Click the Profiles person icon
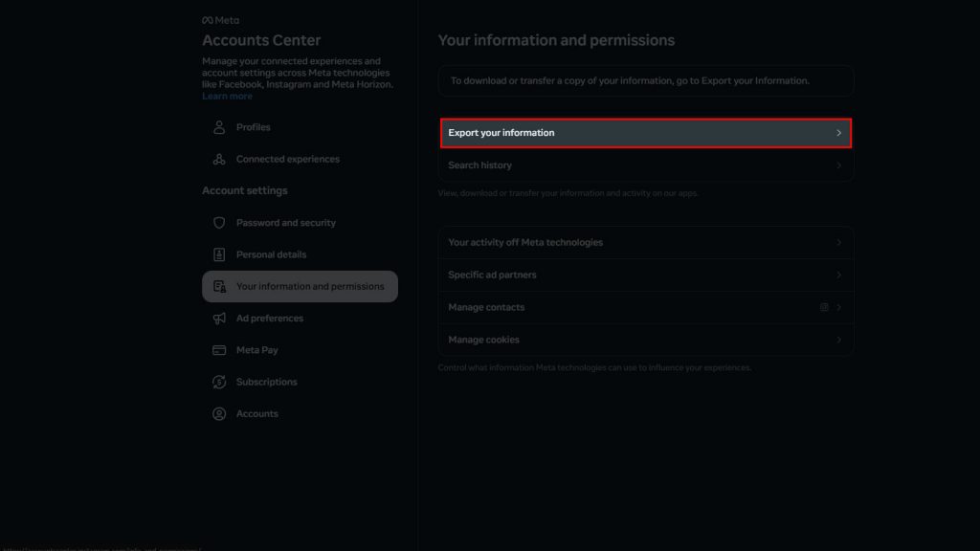 (219, 127)
